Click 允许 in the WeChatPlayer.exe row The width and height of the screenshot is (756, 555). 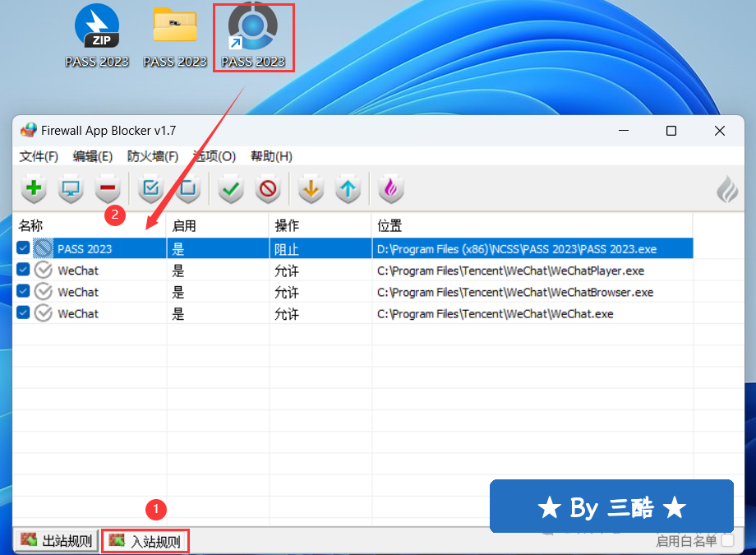[x=320, y=271]
